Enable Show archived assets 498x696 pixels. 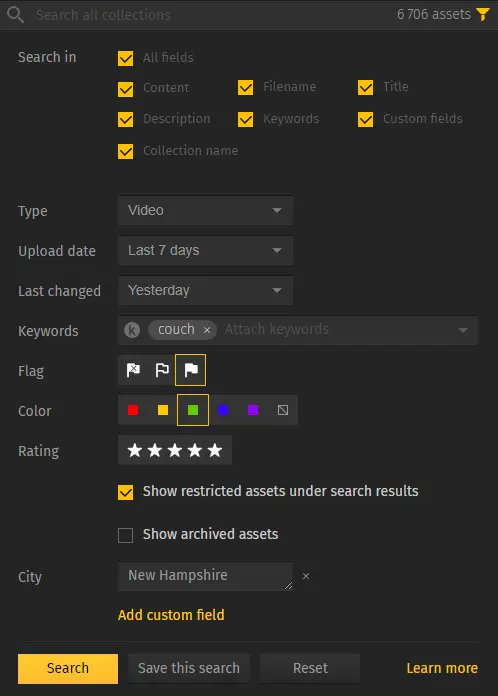click(x=126, y=535)
